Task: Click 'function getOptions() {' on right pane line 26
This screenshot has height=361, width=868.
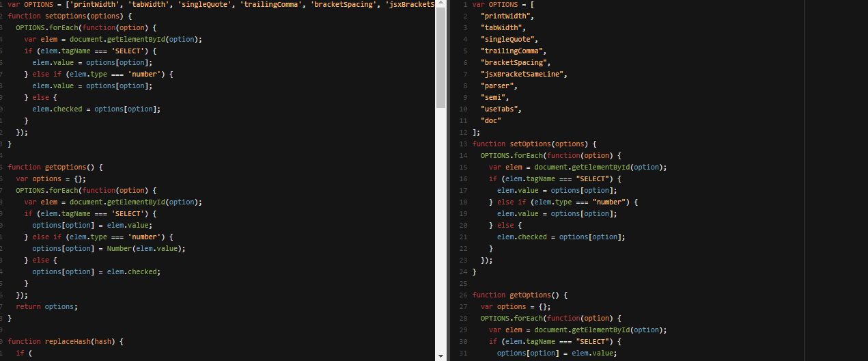Action: tap(520, 295)
